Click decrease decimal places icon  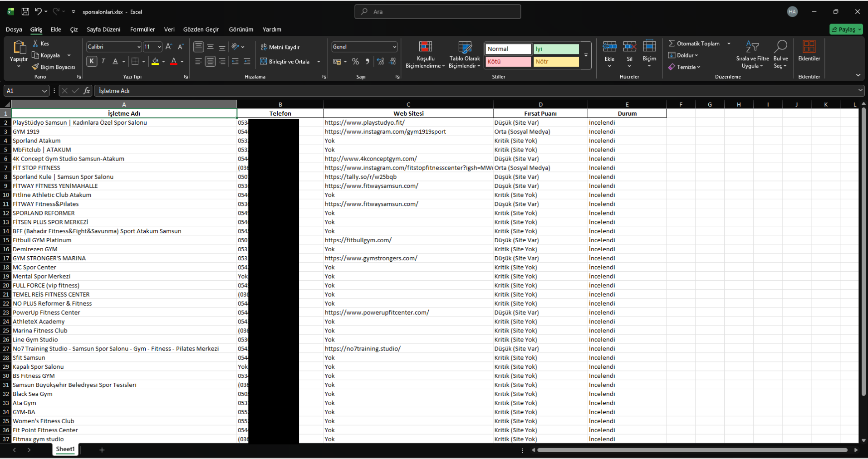(392, 61)
